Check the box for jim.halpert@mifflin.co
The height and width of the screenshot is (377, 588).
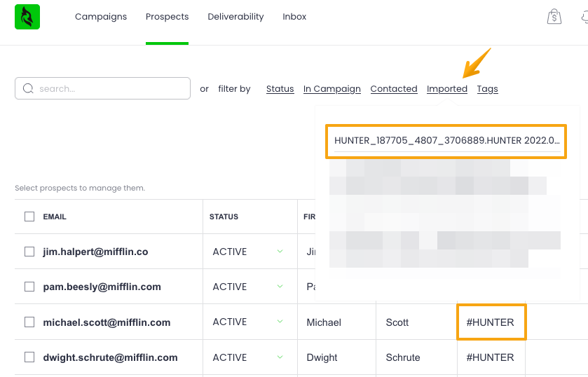29,252
